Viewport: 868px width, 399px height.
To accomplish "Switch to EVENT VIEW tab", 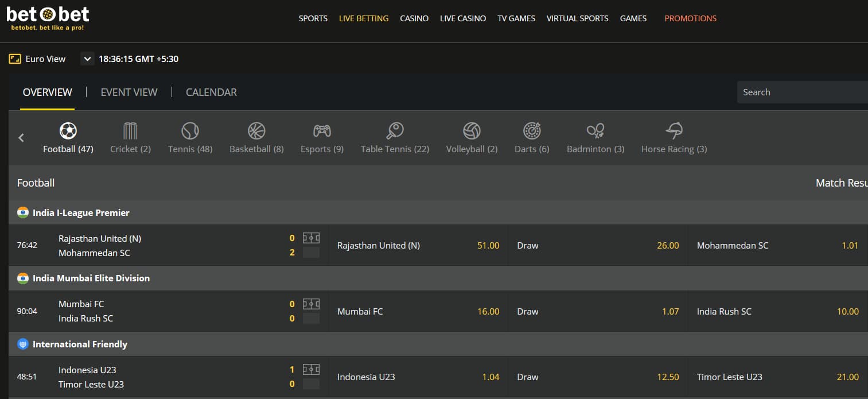I will [x=129, y=92].
